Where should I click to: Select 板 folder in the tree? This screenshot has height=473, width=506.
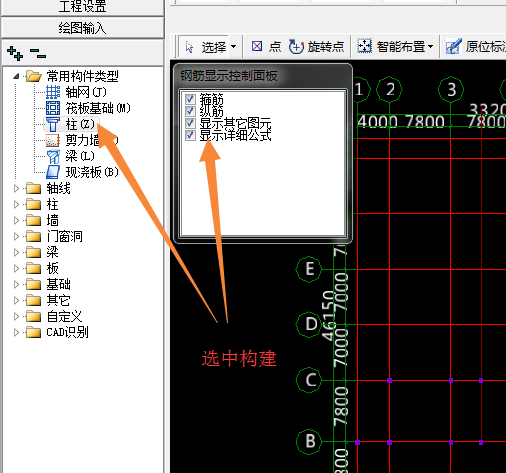[52, 268]
